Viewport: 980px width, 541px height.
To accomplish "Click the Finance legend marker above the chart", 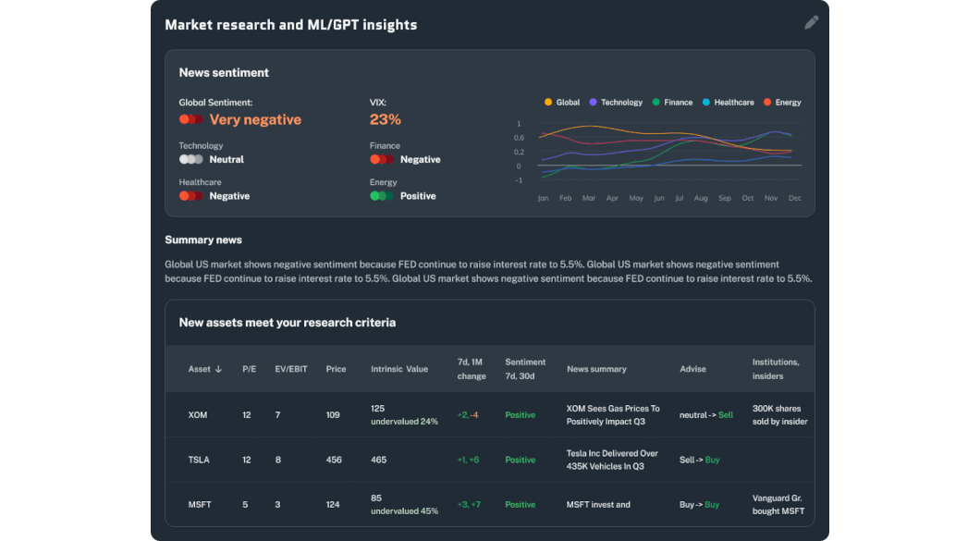I will point(656,102).
